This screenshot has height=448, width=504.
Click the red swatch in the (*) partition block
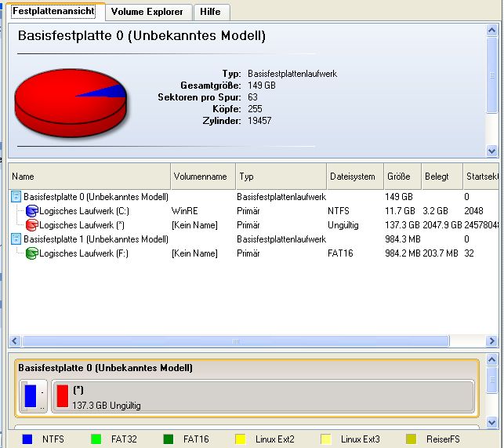pyautogui.click(x=63, y=396)
